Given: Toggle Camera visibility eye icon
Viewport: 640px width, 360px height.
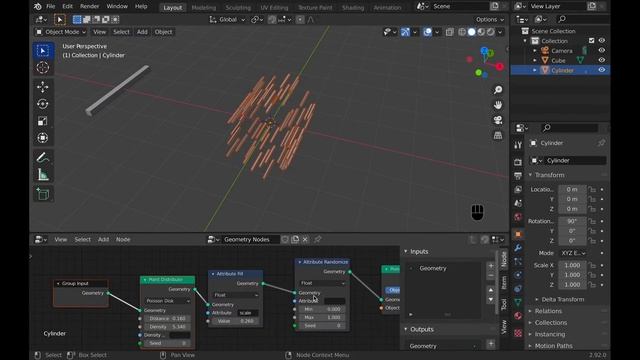Looking at the screenshot, I should pos(602,50).
